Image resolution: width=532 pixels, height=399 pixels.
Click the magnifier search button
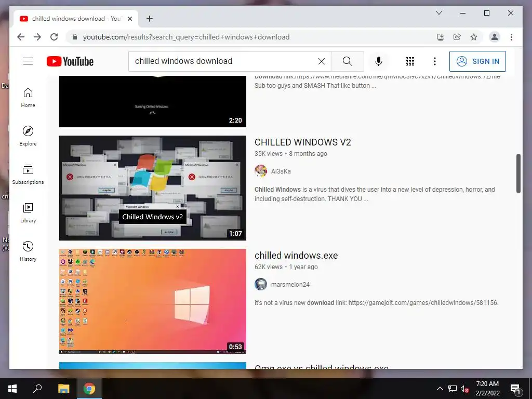tap(348, 61)
